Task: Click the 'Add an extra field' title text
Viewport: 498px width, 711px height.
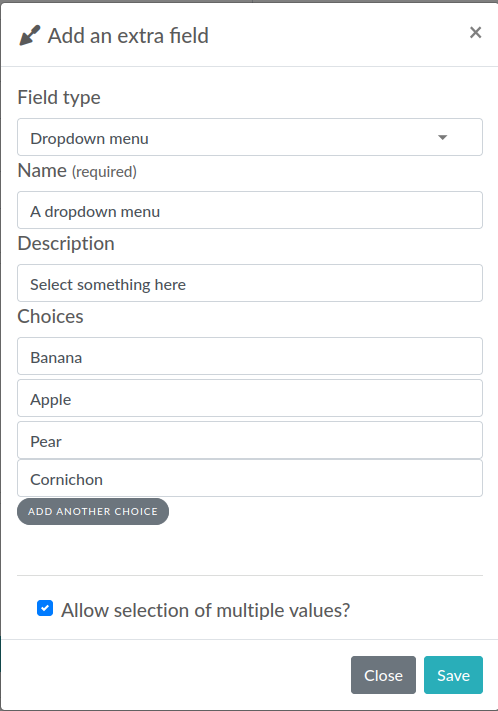Action: tap(128, 36)
